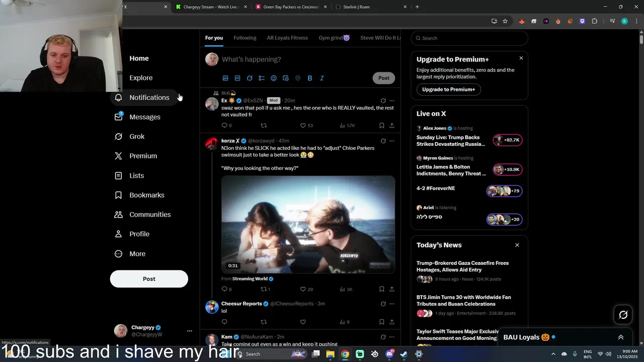Viewport: 644px width, 362px height.
Task: Open Notifications in the sidebar
Action: click(143, 98)
